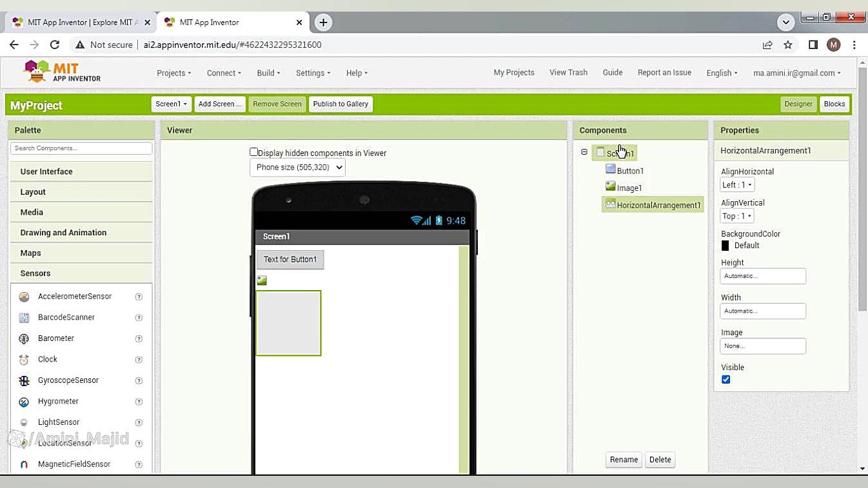Go back with browser back arrow
This screenshot has width=868, height=488.
(x=14, y=44)
